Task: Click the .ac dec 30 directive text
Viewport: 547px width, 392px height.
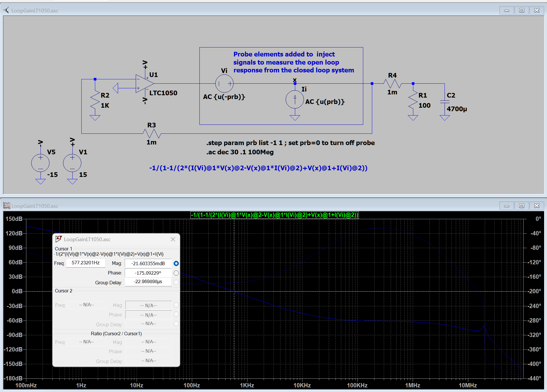Action: tap(240, 152)
